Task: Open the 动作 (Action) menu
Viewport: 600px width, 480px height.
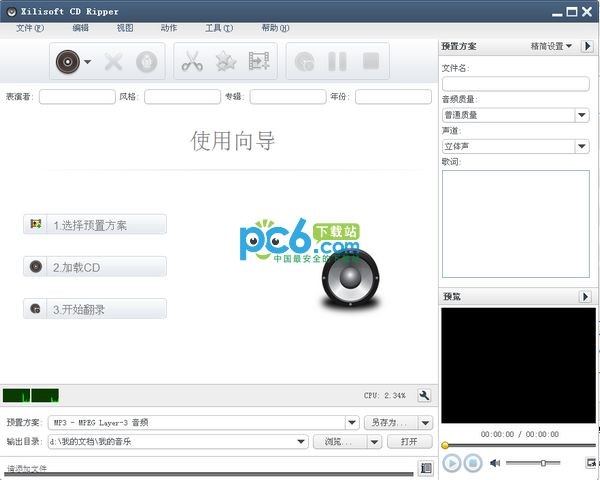Action: (x=169, y=28)
